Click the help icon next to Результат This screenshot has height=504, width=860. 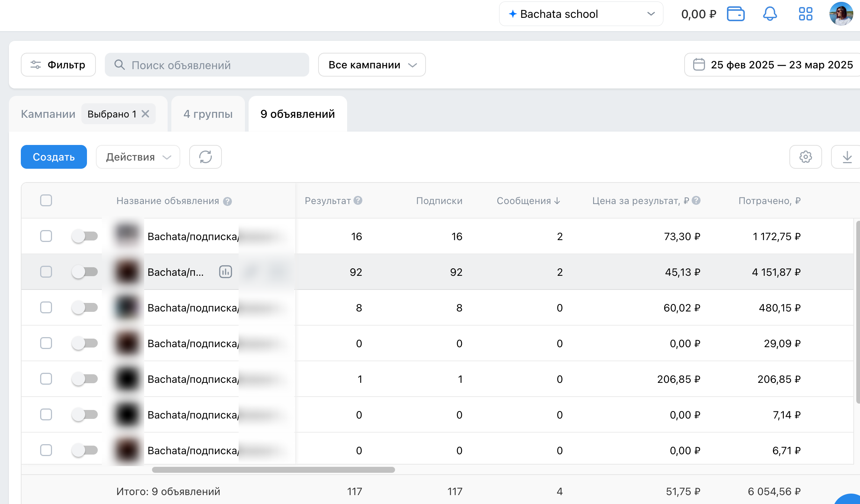(x=358, y=200)
